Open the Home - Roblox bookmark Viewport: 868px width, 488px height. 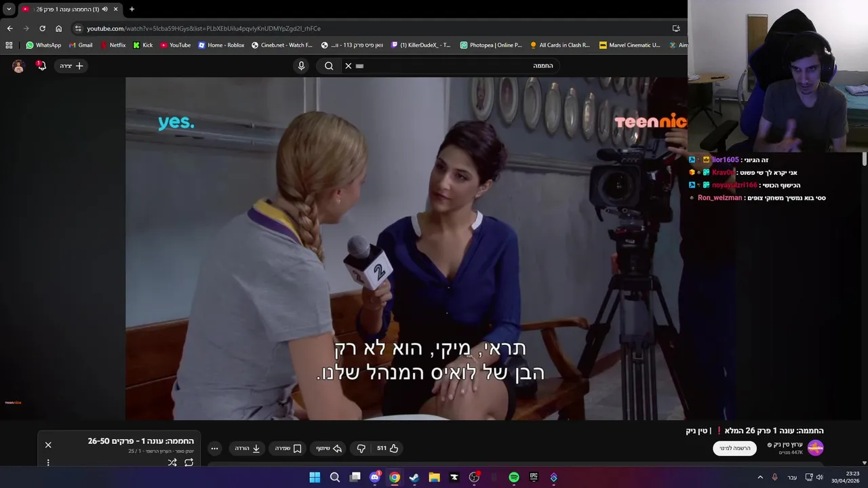point(221,45)
